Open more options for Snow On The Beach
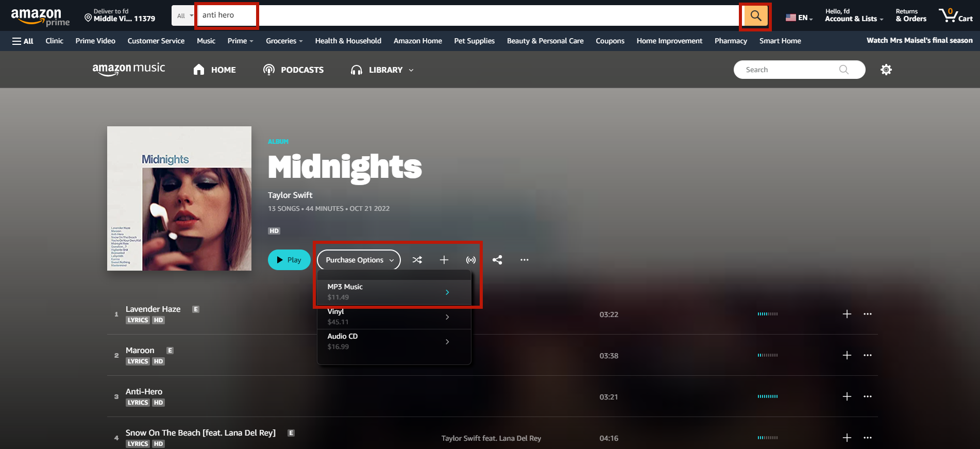The height and width of the screenshot is (449, 980). tap(868, 438)
